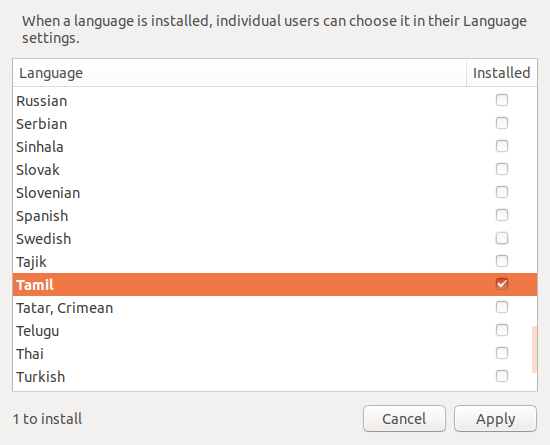The image size is (550, 445).
Task: Uncheck the Tamil installed checkbox
Action: tap(502, 284)
